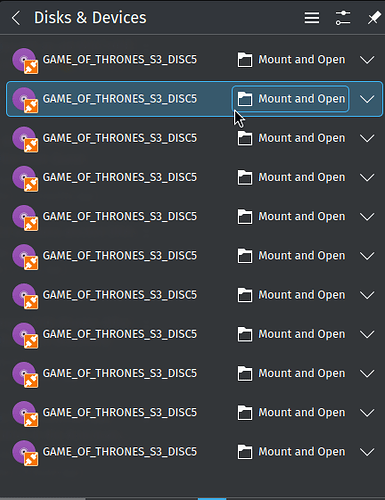The height and width of the screenshot is (500, 385).
Task: Expand the third disc entry's chevron
Action: (367, 138)
